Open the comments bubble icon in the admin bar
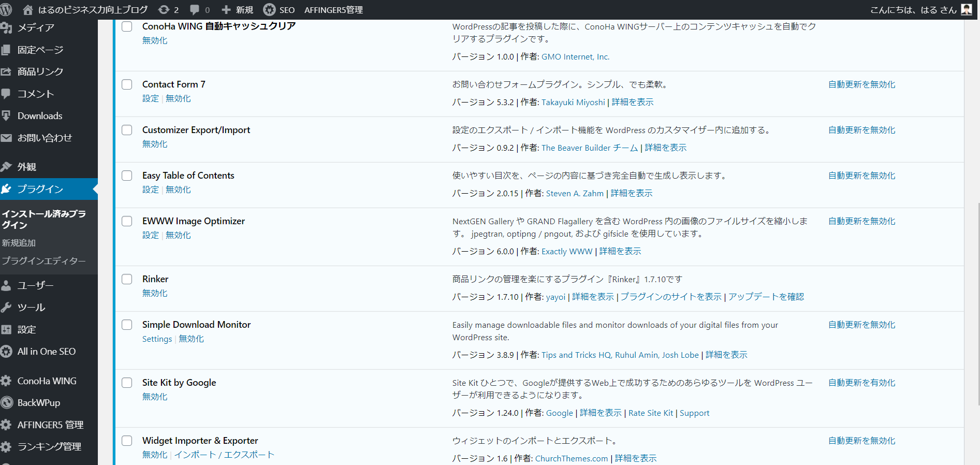 pyautogui.click(x=195, y=10)
